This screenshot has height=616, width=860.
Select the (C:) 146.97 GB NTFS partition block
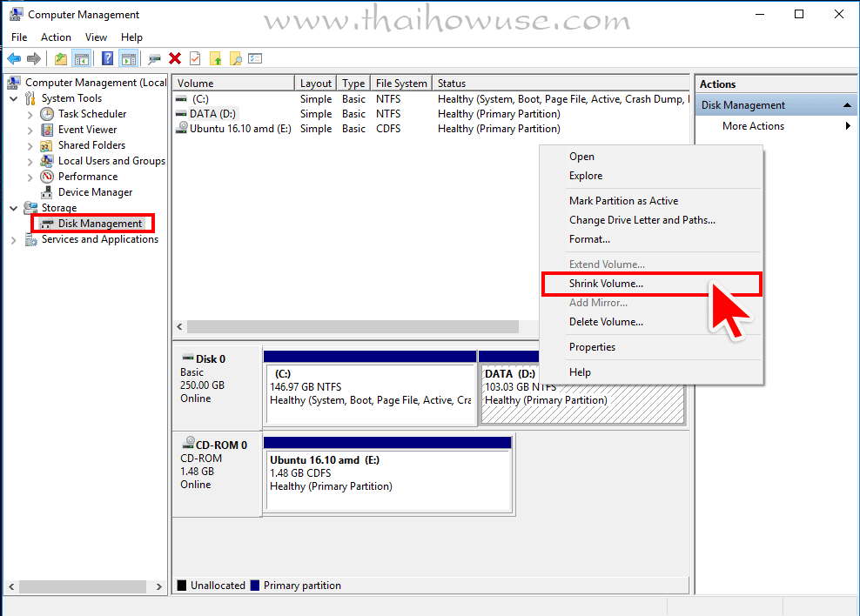click(x=370, y=387)
